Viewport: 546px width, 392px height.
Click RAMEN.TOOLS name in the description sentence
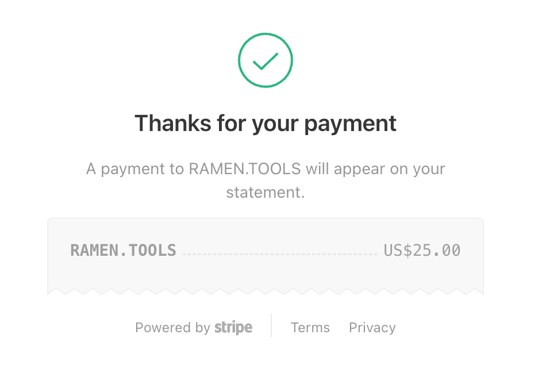(245, 169)
